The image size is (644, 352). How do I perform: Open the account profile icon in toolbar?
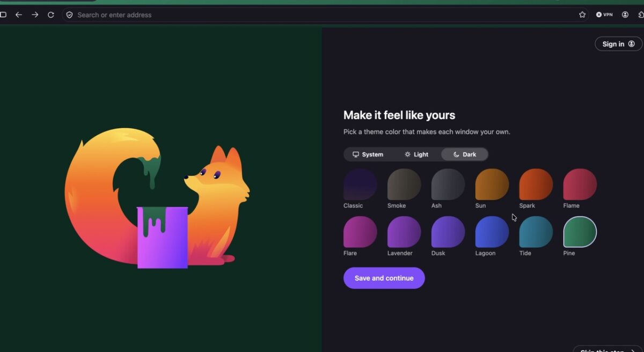click(625, 15)
